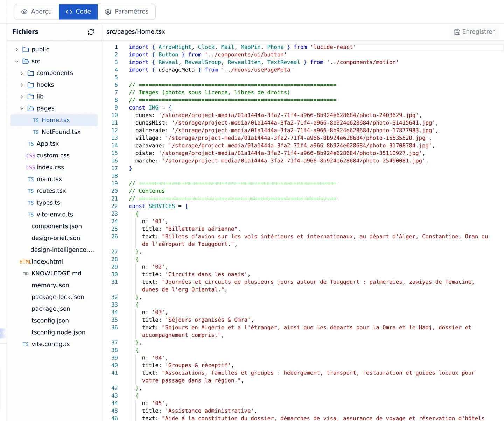This screenshot has height=421, width=504.
Task: Expand the hooks folder chevron
Action: click(x=22, y=85)
